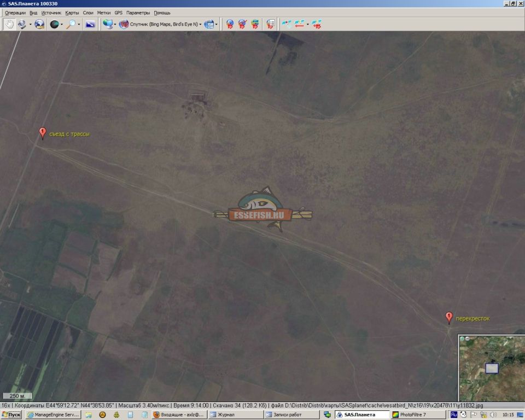525x420 pixels.
Task: Open the Пуск start menu
Action: (11, 415)
